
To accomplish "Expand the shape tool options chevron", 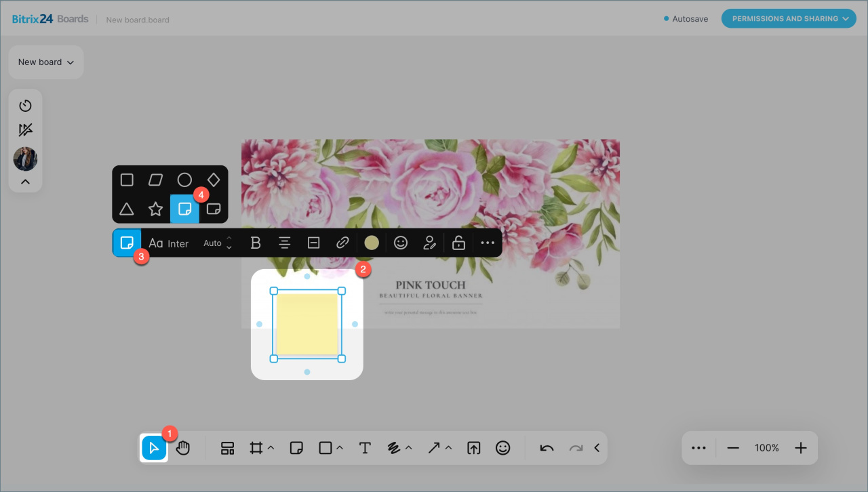I will point(340,448).
